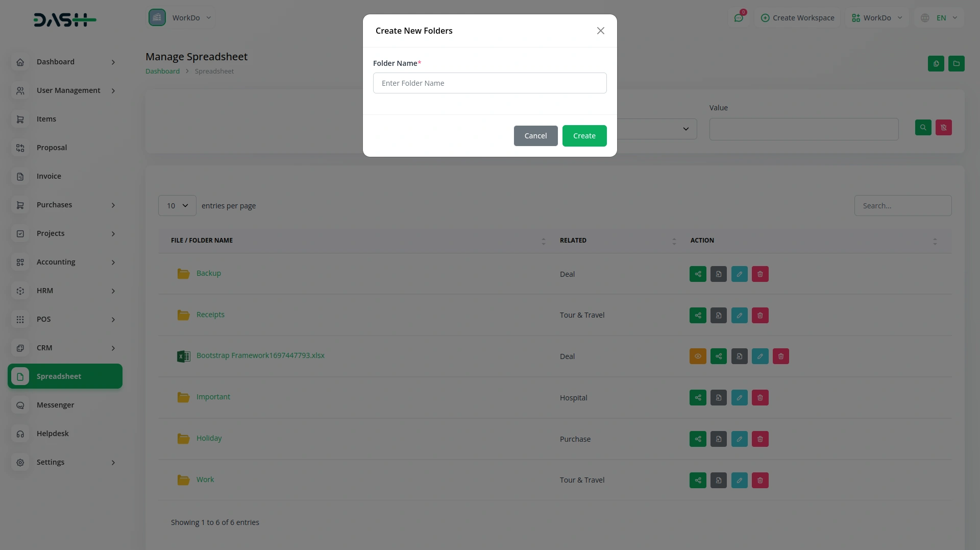980x550 pixels.
Task: View the Bootstrap Framework file with eye icon
Action: pos(698,356)
